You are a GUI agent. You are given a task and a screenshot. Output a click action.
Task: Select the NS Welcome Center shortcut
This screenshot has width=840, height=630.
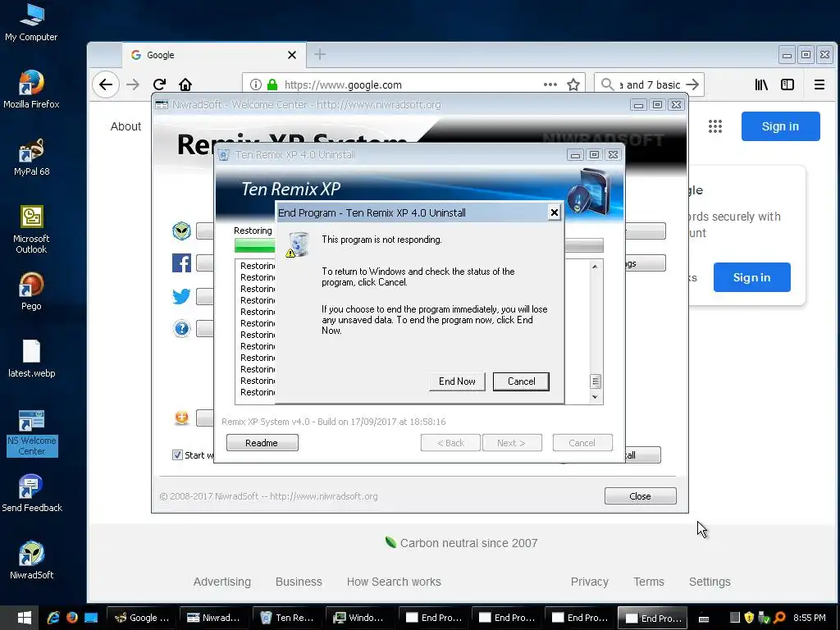click(32, 433)
